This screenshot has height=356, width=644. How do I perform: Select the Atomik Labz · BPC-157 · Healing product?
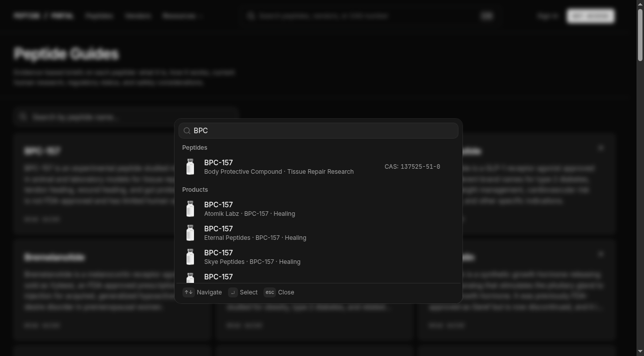pyautogui.click(x=318, y=209)
